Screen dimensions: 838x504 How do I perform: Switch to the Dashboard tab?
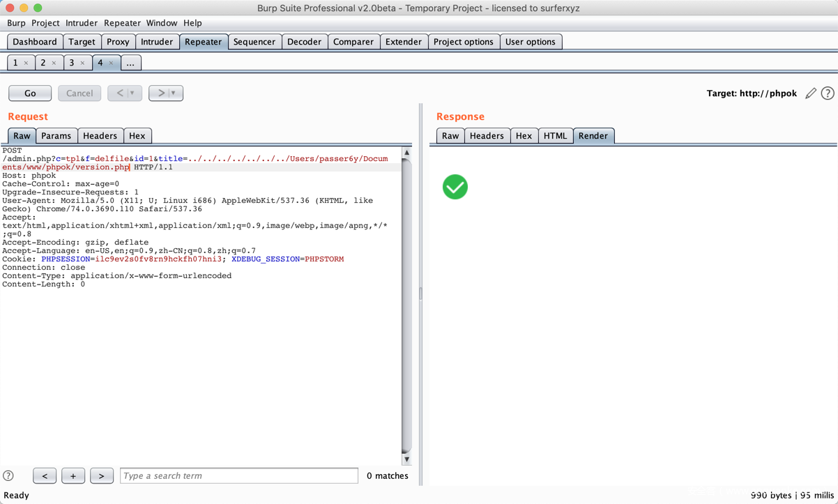coord(35,42)
